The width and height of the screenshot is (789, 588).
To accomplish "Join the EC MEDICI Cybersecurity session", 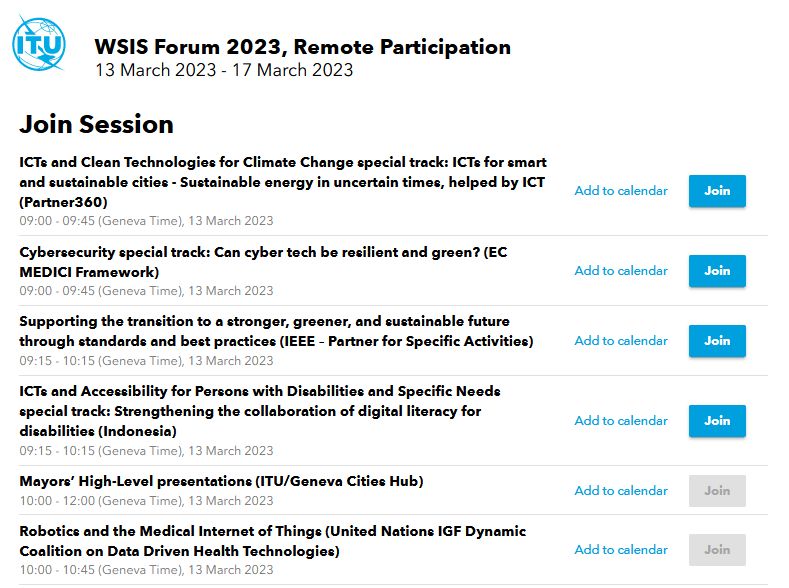I will pyautogui.click(x=717, y=271).
